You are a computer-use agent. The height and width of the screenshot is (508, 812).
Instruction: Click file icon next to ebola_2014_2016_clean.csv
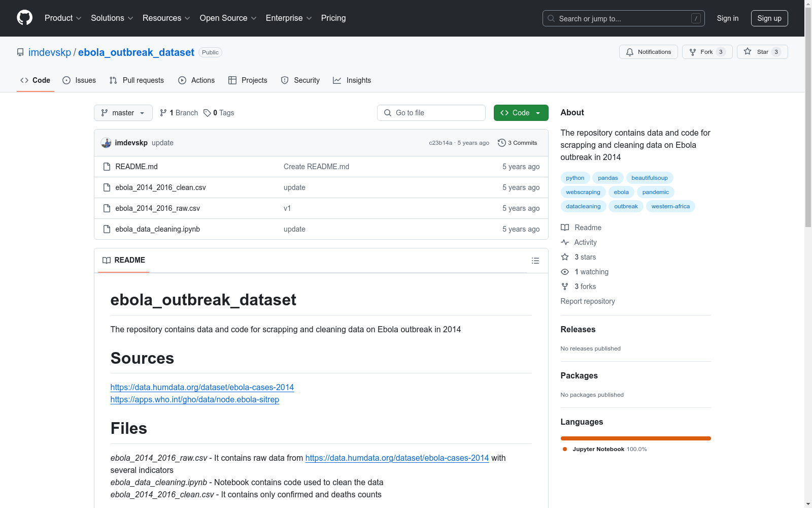click(x=107, y=187)
